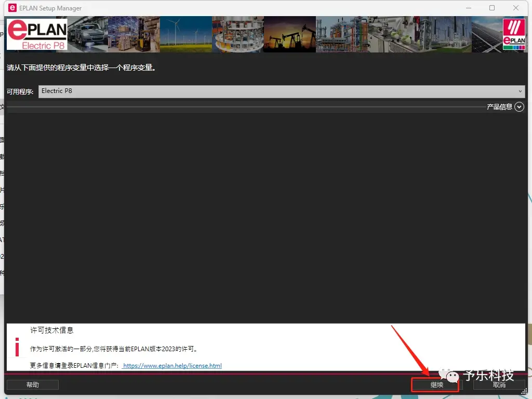
Task: Click the 可用程序 label
Action: click(20, 91)
